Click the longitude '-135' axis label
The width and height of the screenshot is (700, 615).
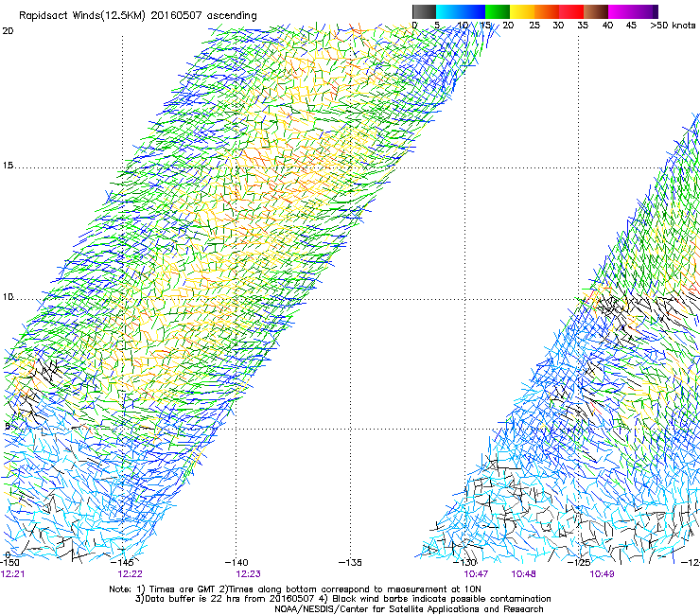350,562
